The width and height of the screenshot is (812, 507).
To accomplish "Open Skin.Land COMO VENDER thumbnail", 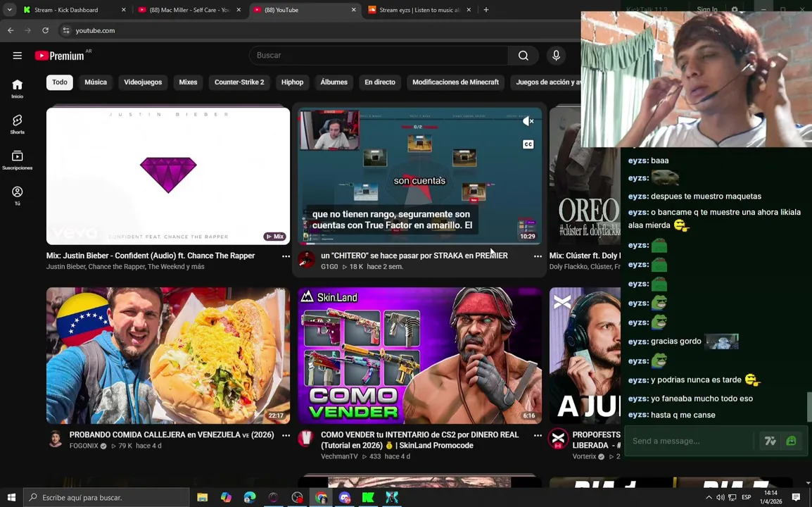I will tap(419, 356).
